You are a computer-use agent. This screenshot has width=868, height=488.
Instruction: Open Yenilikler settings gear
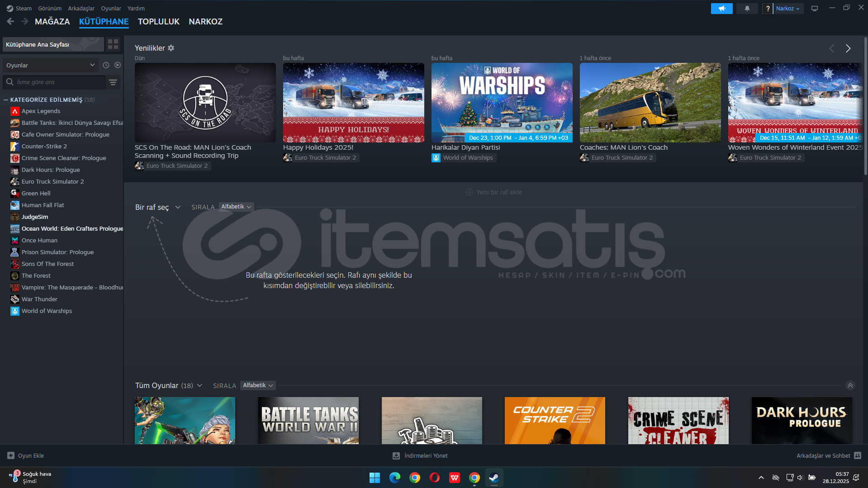(x=171, y=48)
